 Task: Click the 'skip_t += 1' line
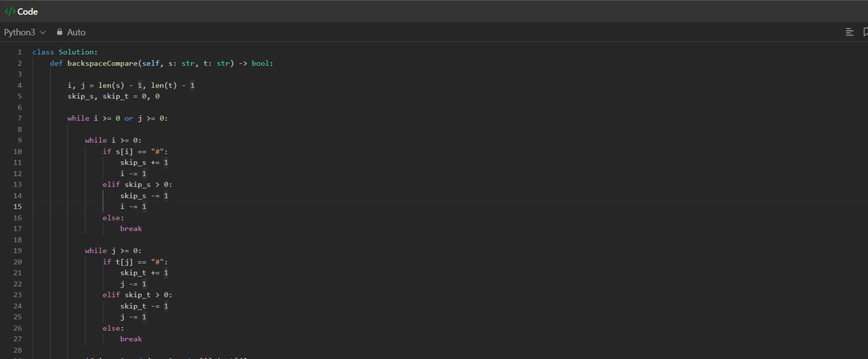[x=144, y=273]
